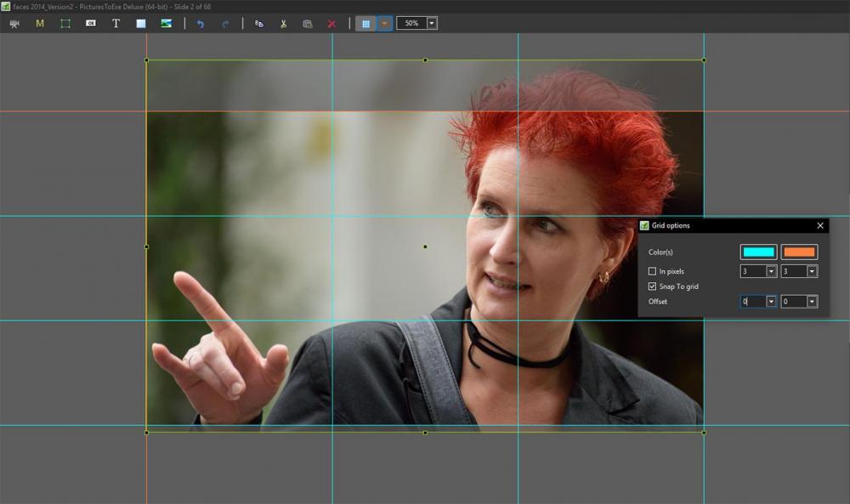This screenshot has height=504, width=850.
Task: Expand the second Offset dropdown arrow
Action: point(812,302)
